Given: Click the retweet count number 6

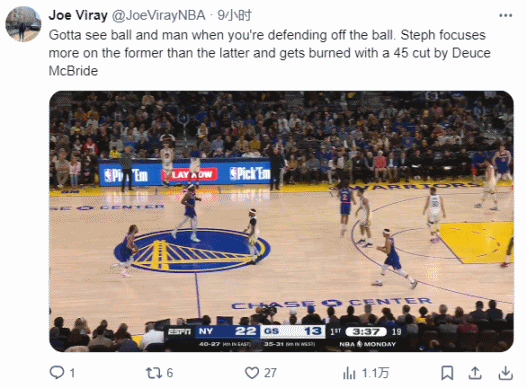Looking at the screenshot, I should click(x=170, y=373).
